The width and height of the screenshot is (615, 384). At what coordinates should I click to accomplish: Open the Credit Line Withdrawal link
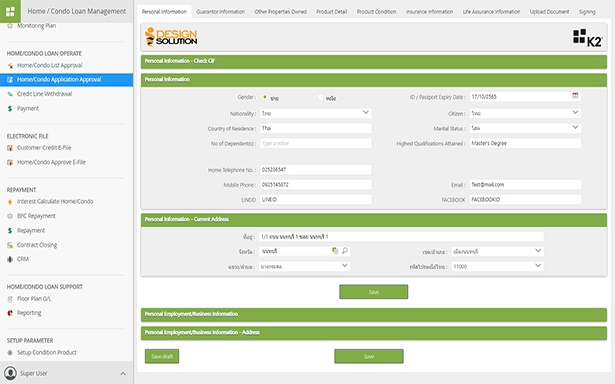44,94
